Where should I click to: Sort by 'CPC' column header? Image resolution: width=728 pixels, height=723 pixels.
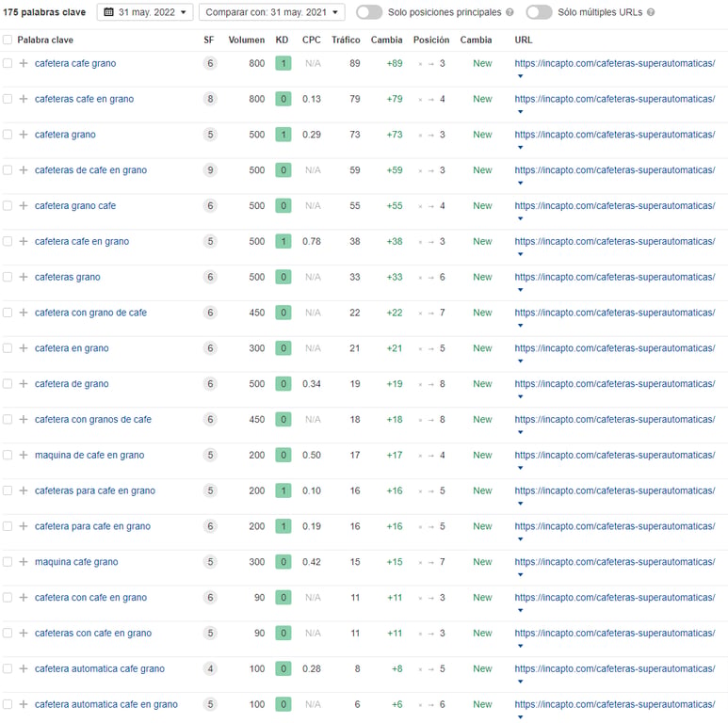(x=311, y=40)
